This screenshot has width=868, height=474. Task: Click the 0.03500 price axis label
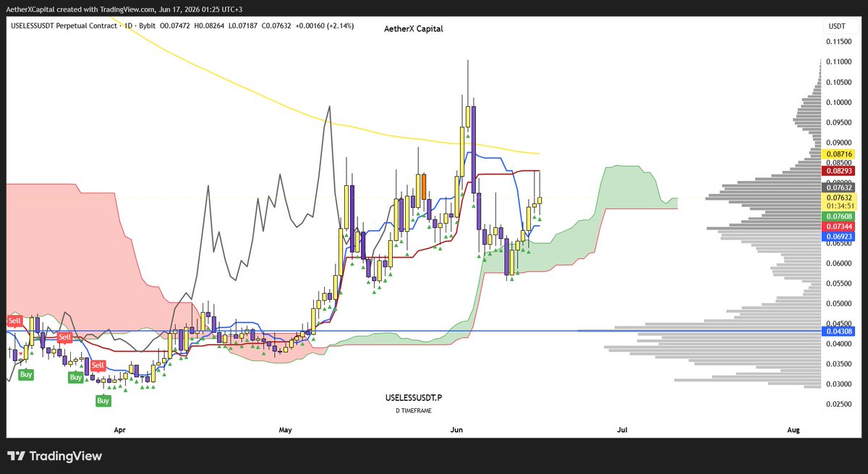point(840,364)
